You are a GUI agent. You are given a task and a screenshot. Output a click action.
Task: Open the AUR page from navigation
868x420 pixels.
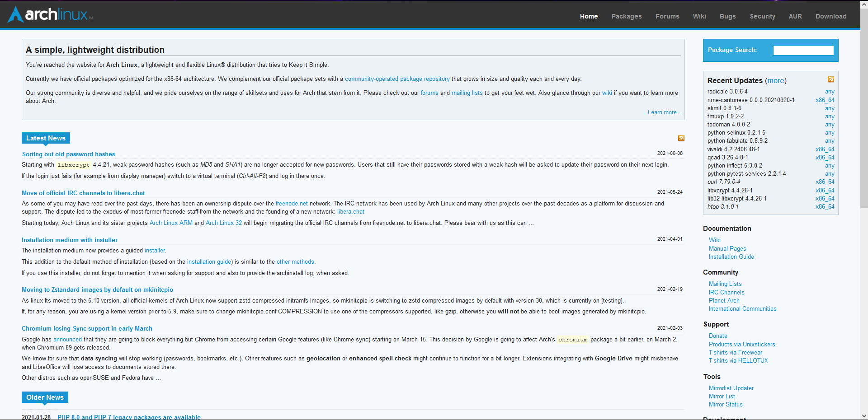point(795,16)
